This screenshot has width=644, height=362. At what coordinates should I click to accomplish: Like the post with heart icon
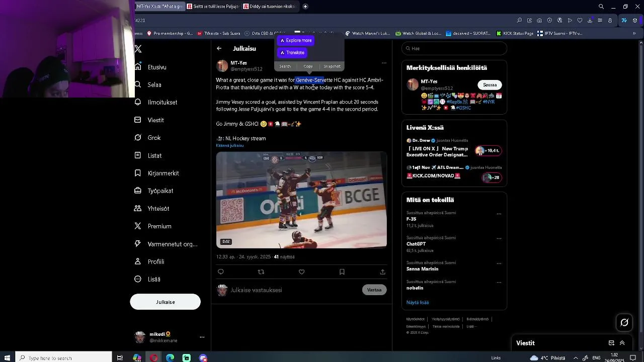(x=301, y=272)
